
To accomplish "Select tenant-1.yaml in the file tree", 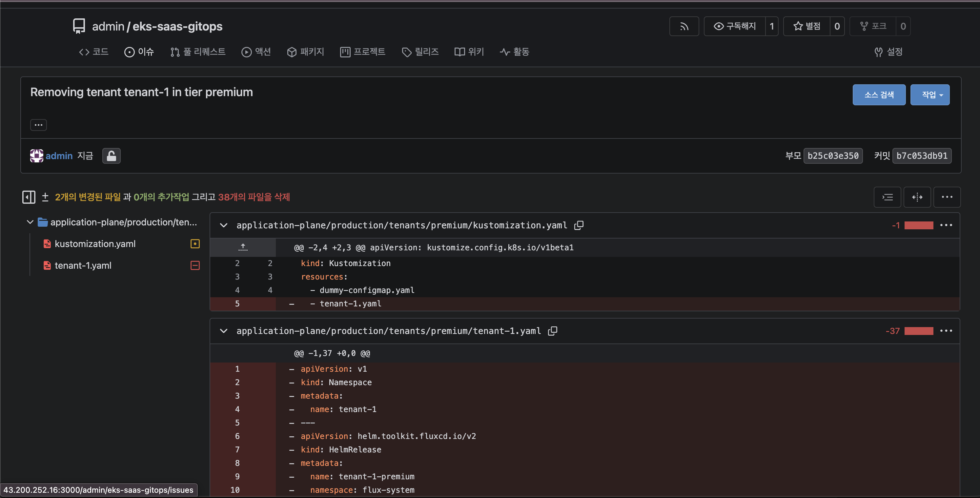I will 83,265.
